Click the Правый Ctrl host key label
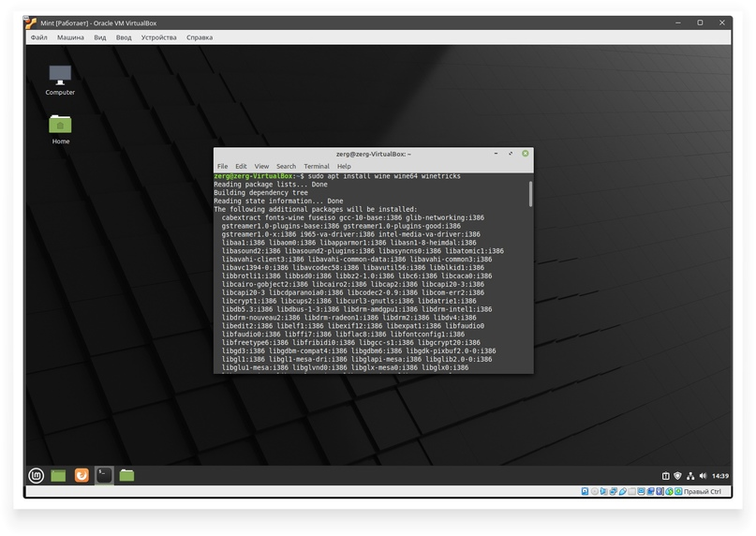Image resolution: width=756 pixels, height=536 pixels. click(x=703, y=491)
